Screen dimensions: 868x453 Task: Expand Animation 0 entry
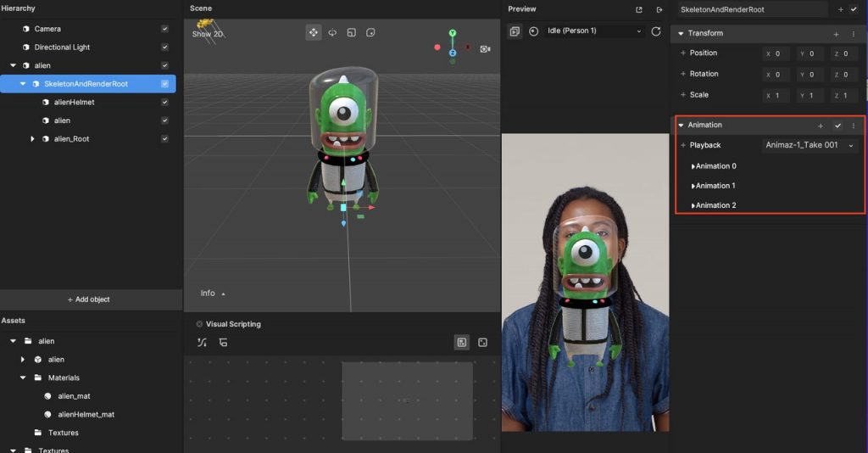693,166
